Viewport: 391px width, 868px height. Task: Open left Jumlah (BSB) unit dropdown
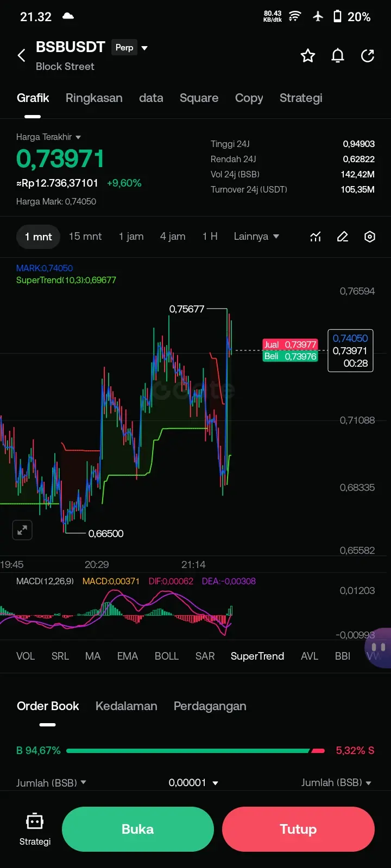click(84, 782)
